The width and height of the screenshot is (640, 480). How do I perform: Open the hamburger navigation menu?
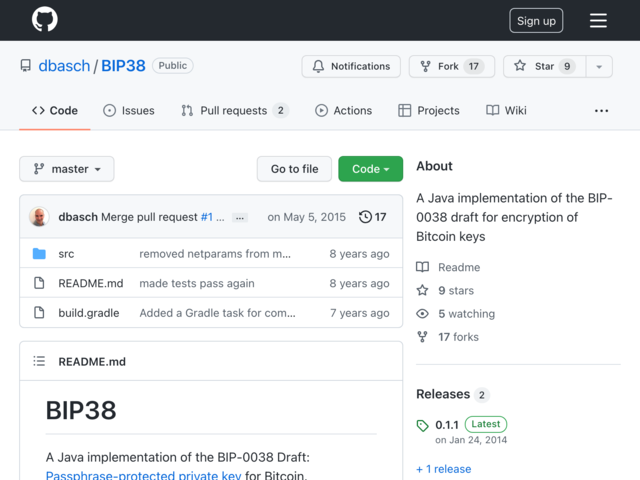598,20
